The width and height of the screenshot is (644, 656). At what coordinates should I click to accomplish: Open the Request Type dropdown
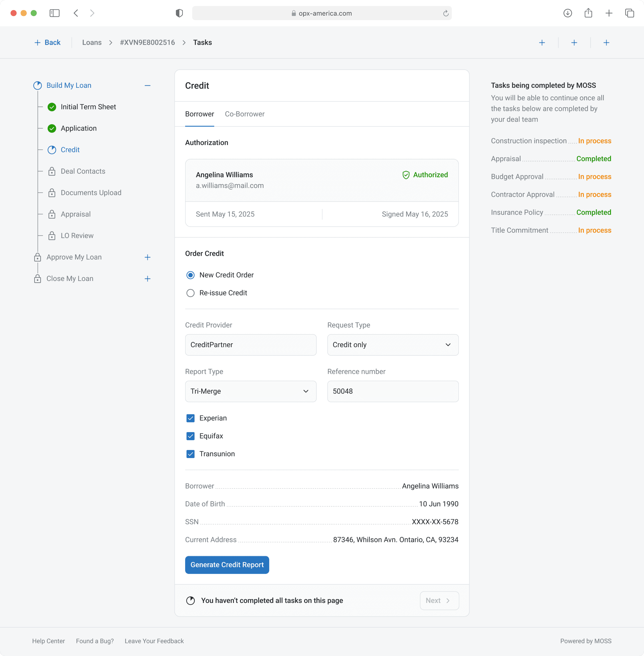coord(393,345)
